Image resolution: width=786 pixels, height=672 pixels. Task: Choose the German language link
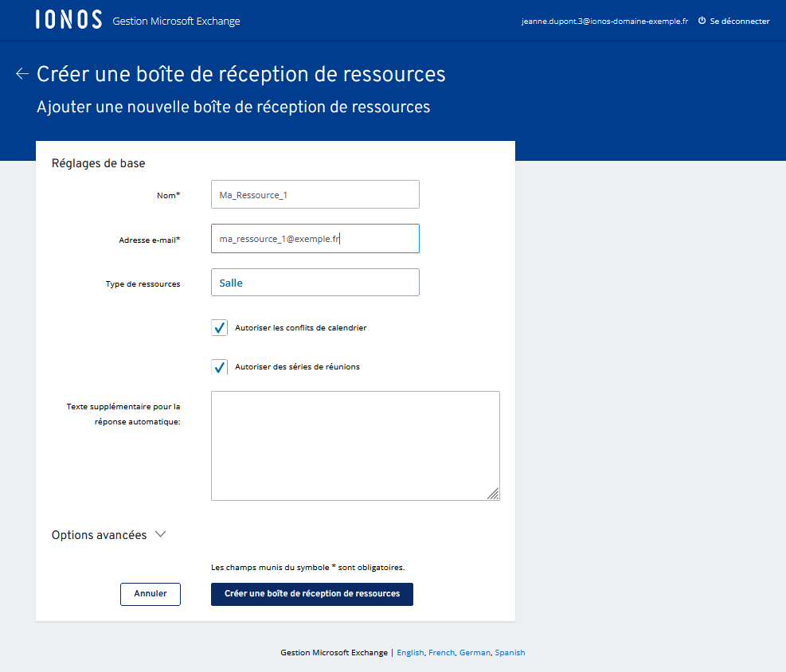pyautogui.click(x=475, y=653)
